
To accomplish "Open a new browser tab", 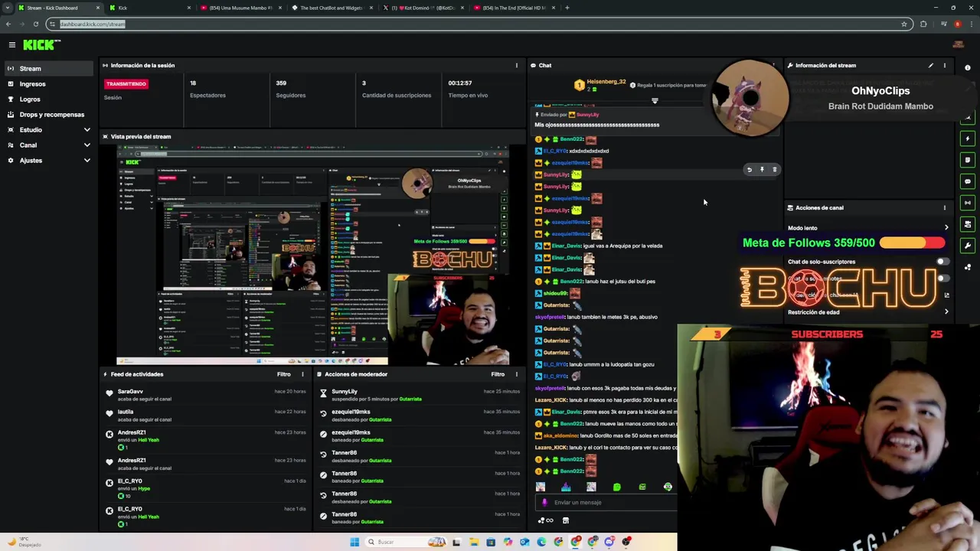I will click(567, 8).
